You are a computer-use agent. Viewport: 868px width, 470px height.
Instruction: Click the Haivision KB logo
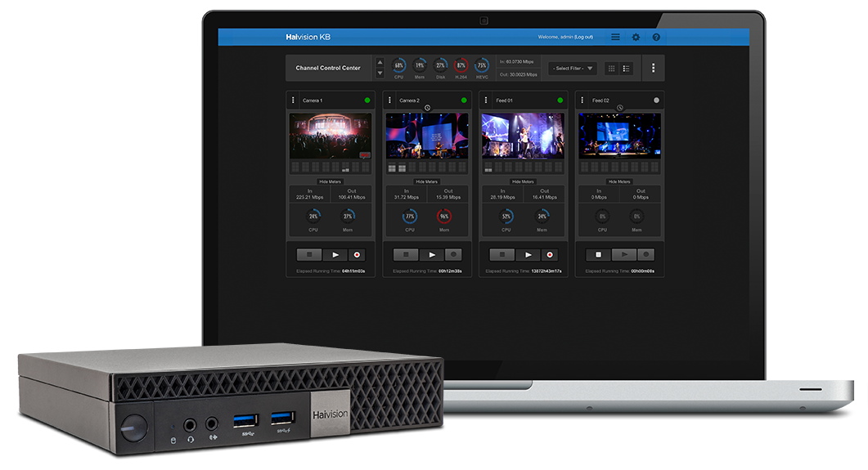(308, 37)
